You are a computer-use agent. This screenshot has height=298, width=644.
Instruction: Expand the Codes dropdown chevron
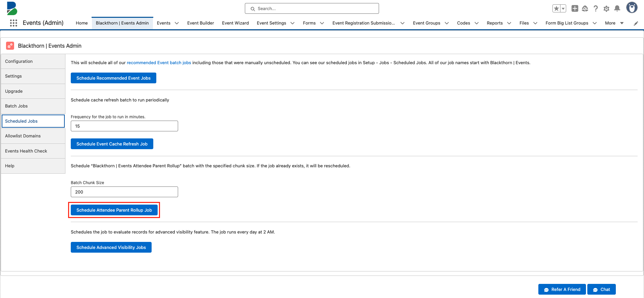pos(477,23)
